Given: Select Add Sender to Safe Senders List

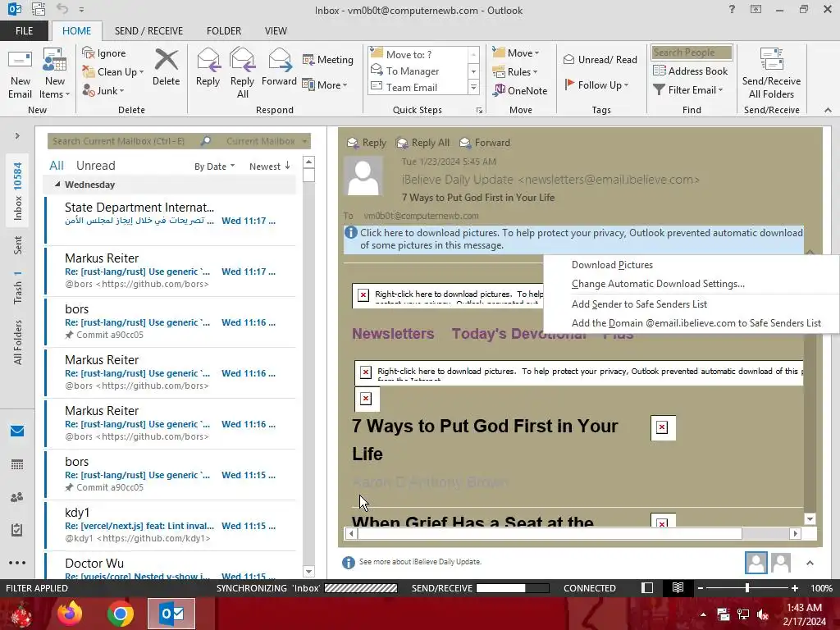Looking at the screenshot, I should 639,304.
